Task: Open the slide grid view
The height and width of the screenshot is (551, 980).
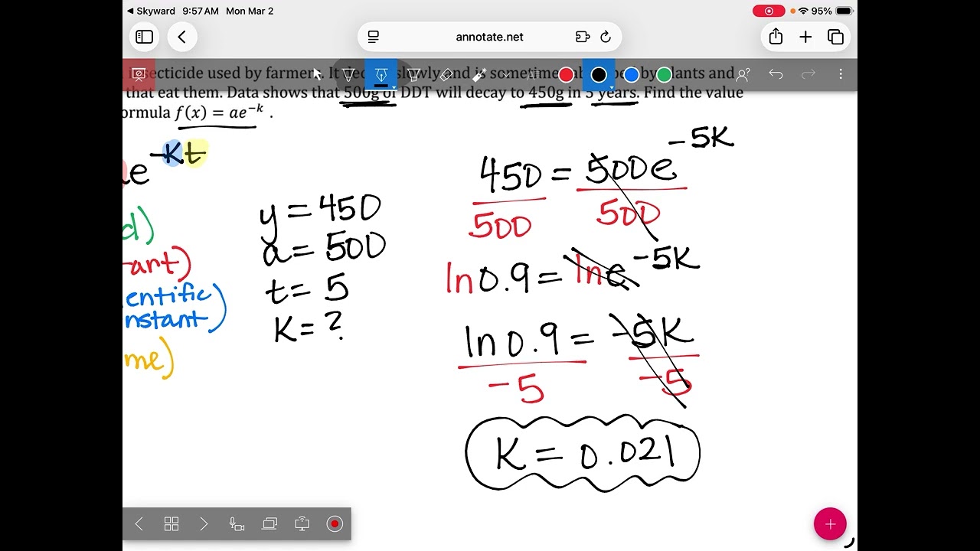Action: 171,524
